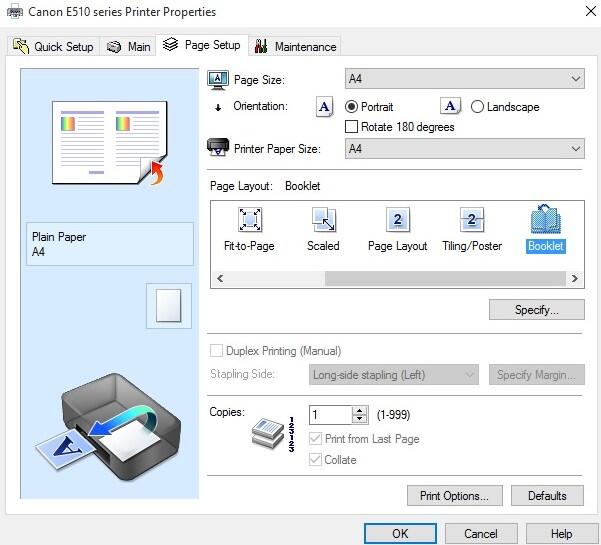Screen dimensions: 601x545
Task: Select Portrait orientation radio button
Action: [x=351, y=107]
